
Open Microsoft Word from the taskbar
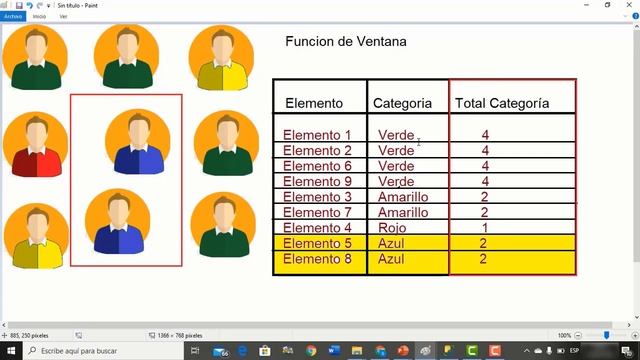(x=334, y=351)
